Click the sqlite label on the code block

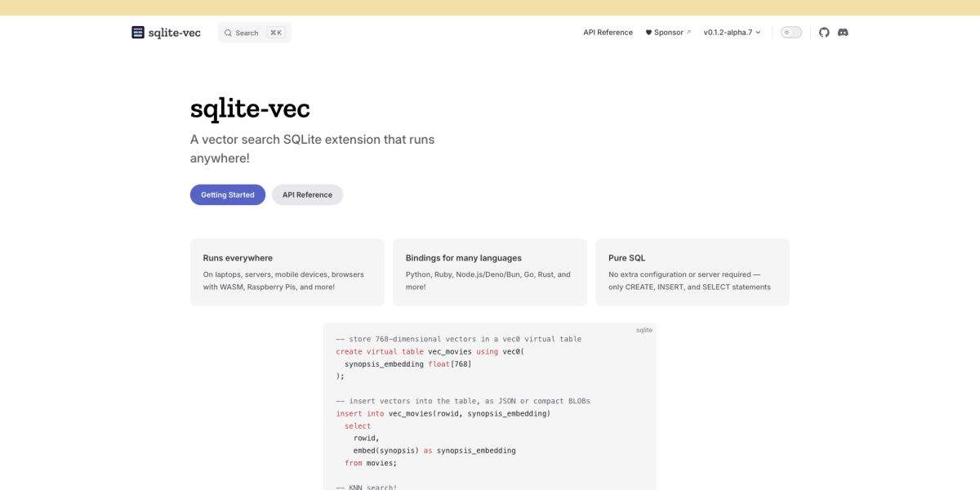tap(644, 330)
